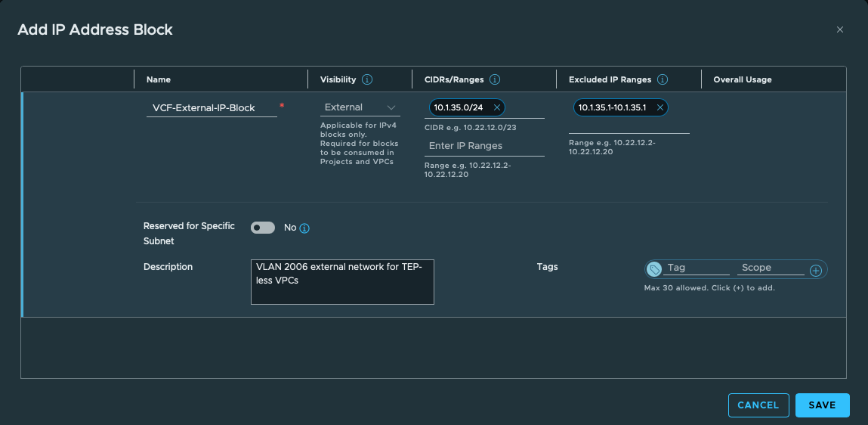Click the Description label

tap(168, 266)
